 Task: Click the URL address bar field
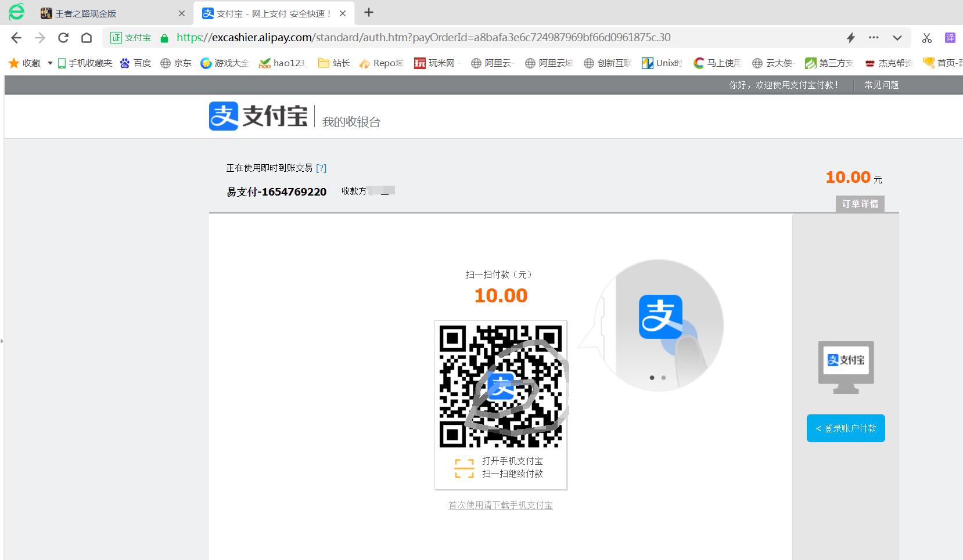click(x=465, y=38)
